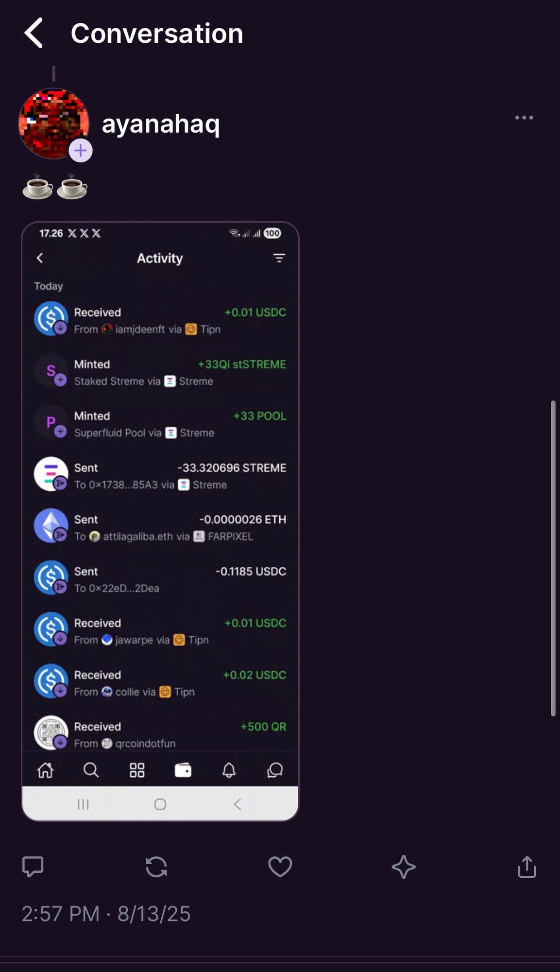The image size is (560, 972).
Task: Open the filter icon beside Activity
Action: click(279, 258)
